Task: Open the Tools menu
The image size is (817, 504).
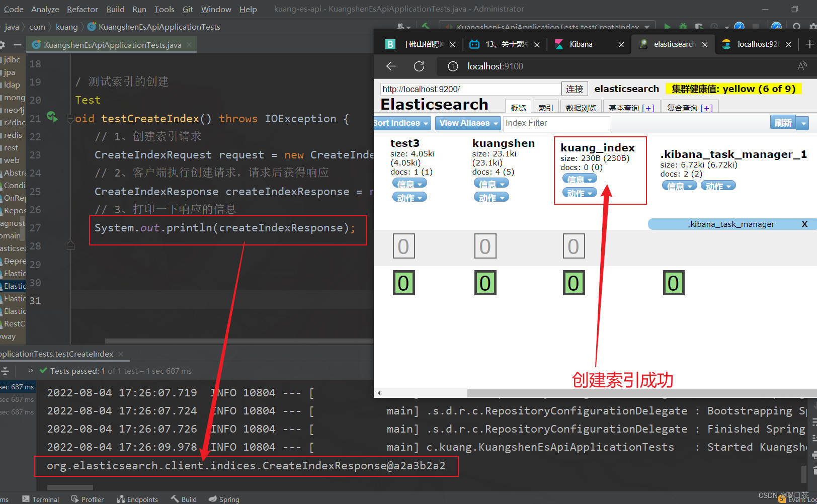Action: [x=165, y=9]
